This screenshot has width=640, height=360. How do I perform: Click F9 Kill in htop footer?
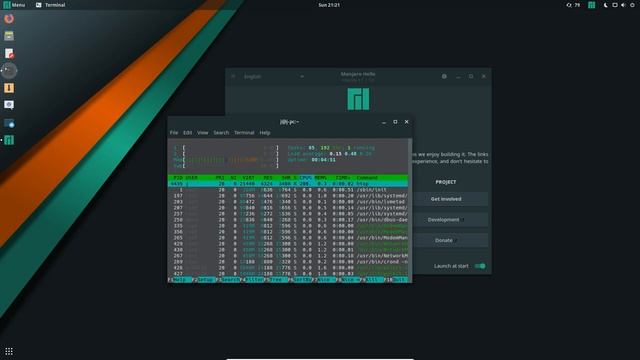pyautogui.click(x=372, y=280)
